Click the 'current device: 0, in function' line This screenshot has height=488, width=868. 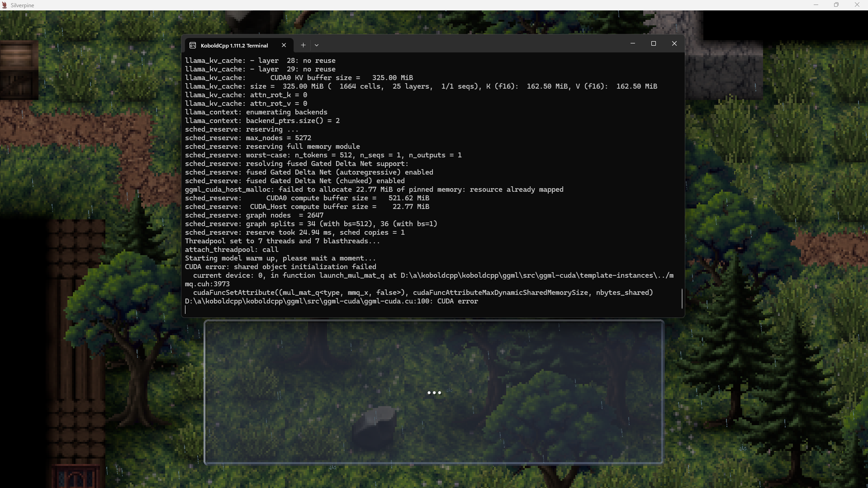click(429, 280)
